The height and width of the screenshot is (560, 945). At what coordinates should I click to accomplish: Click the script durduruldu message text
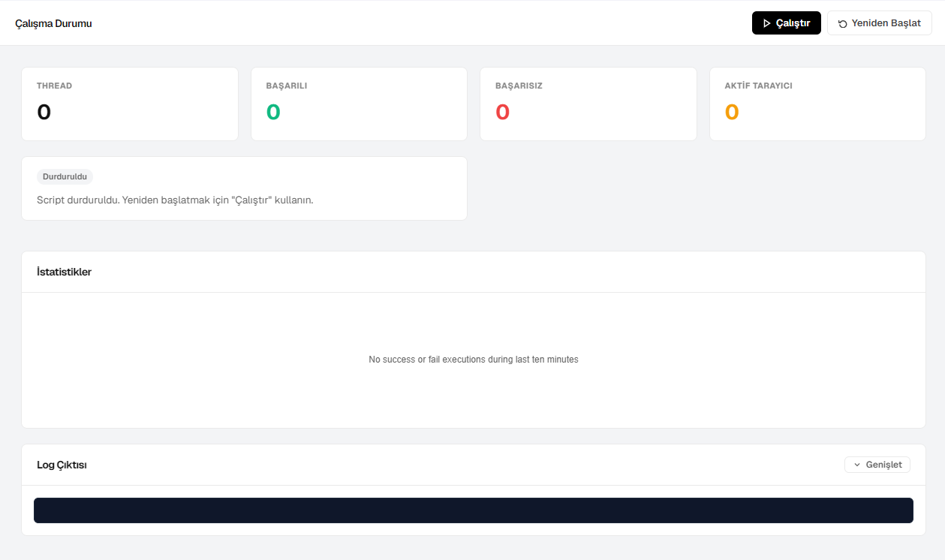[175, 200]
